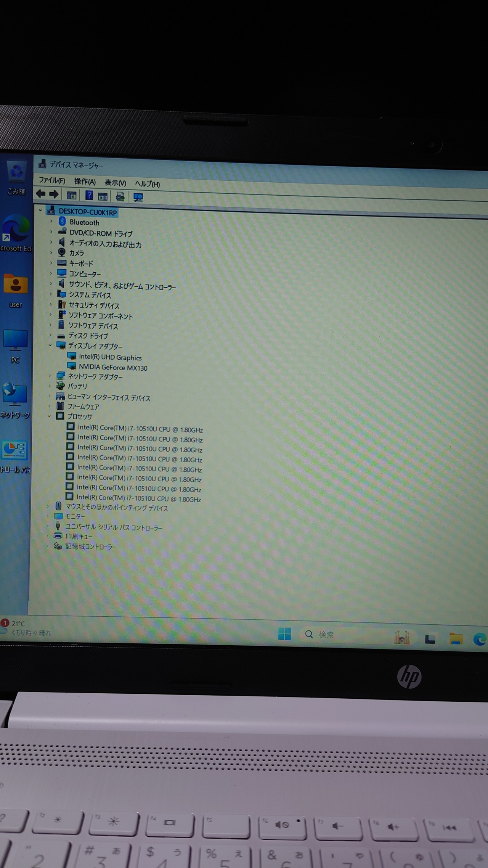The width and height of the screenshot is (488, 868).
Task: Click the Task View taskbar icon
Action: pos(430,638)
